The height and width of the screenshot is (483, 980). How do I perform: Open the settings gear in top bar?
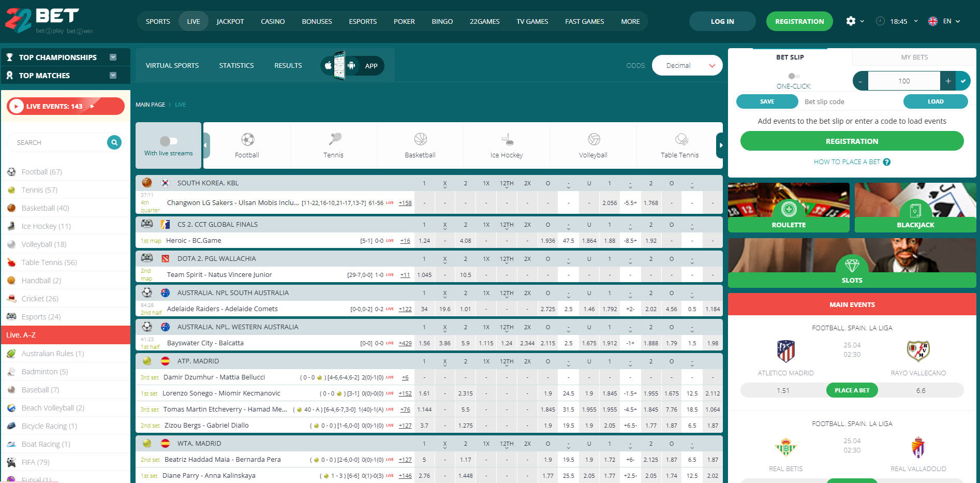coord(850,21)
